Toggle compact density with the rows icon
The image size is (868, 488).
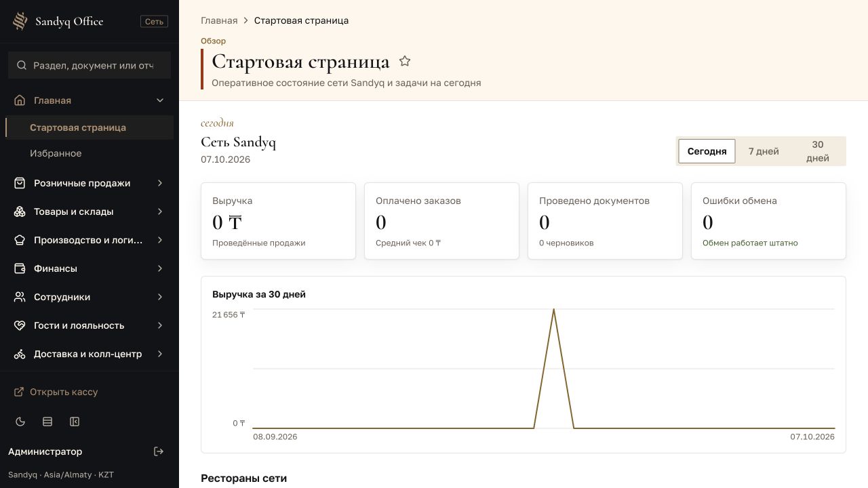(x=47, y=422)
